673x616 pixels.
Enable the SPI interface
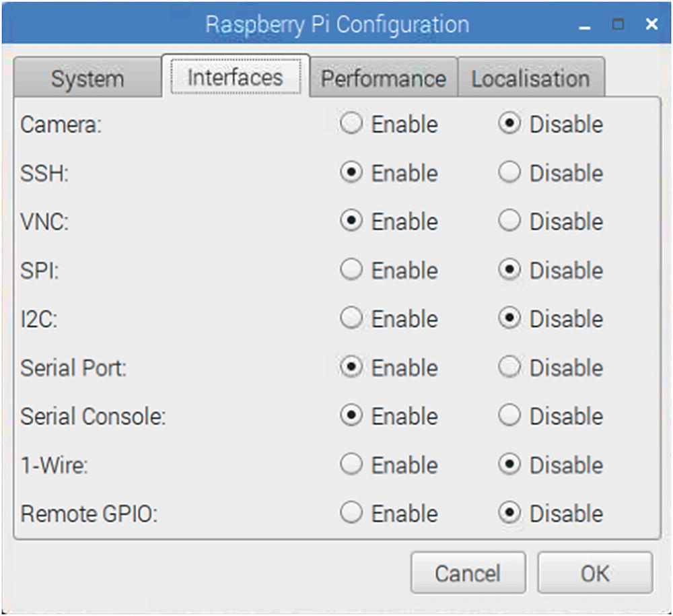pos(352,271)
